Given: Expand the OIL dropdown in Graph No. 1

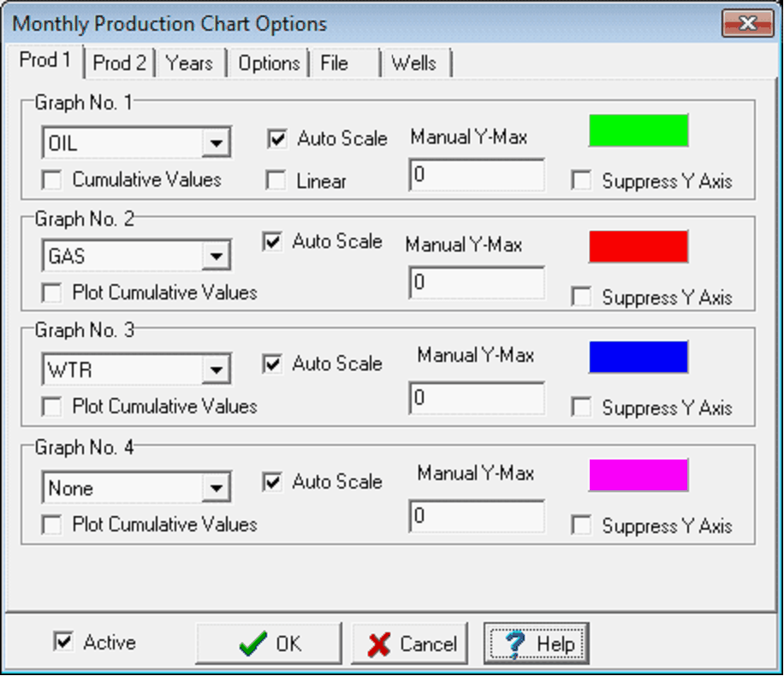Looking at the screenshot, I should tap(216, 144).
